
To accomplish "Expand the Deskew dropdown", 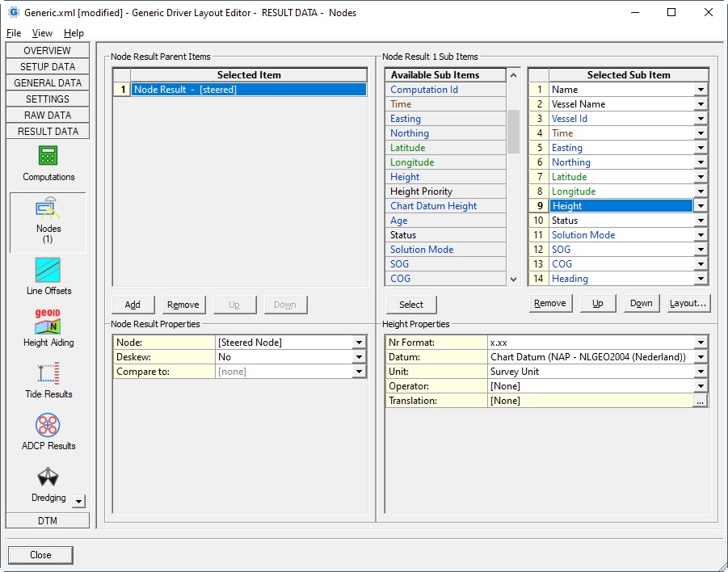I will pos(359,357).
